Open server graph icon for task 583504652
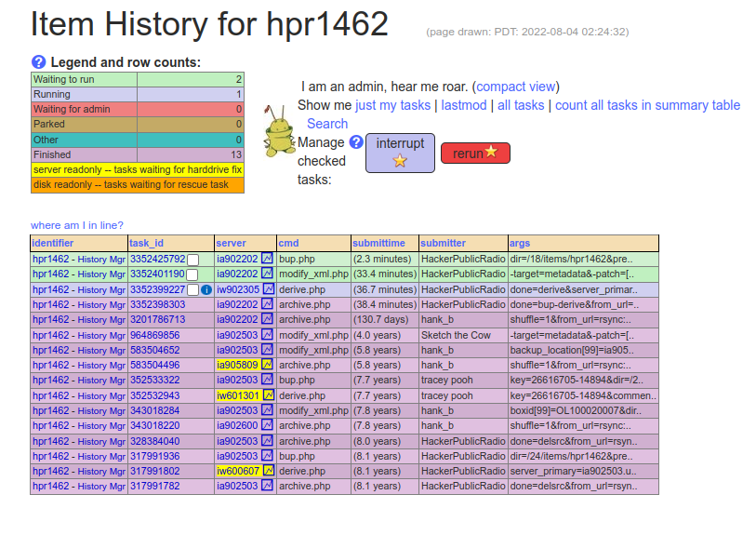The height and width of the screenshot is (535, 756). [267, 350]
